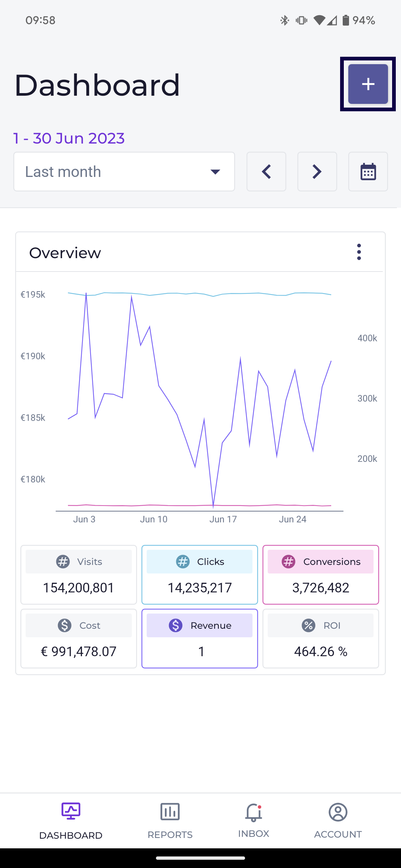Tap the Jun 17 low point on chart
This screenshot has height=868, width=401.
(x=213, y=506)
